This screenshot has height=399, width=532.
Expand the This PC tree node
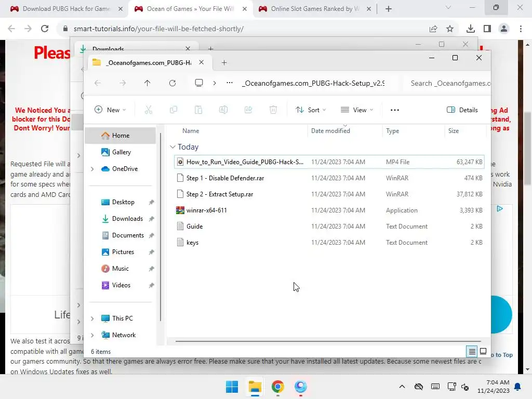point(92,318)
